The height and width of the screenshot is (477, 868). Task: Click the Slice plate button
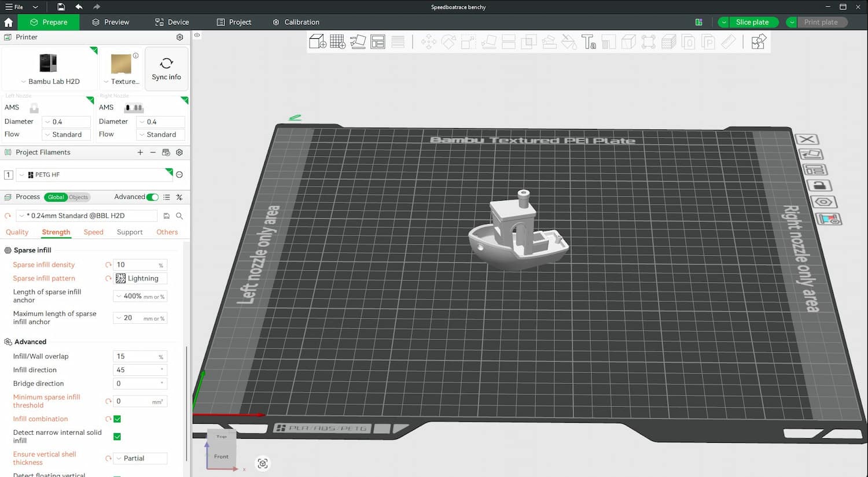752,22
